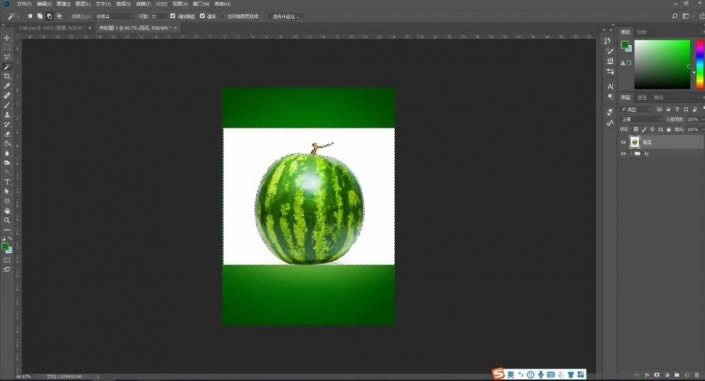Open the search icon at top right
The height and width of the screenshot is (381, 705).
pos(674,16)
